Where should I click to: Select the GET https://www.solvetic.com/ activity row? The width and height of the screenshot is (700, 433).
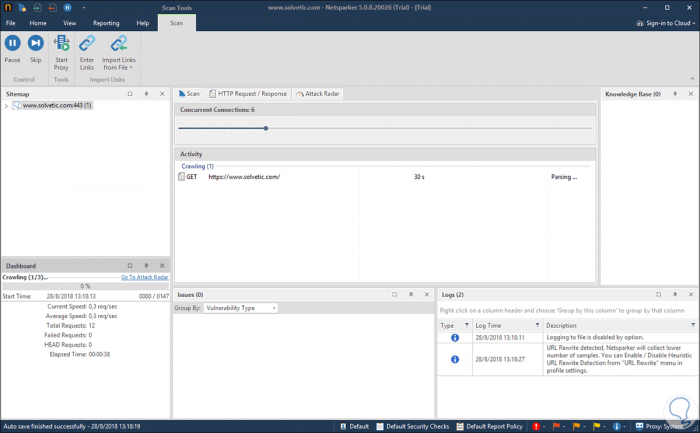coord(385,177)
